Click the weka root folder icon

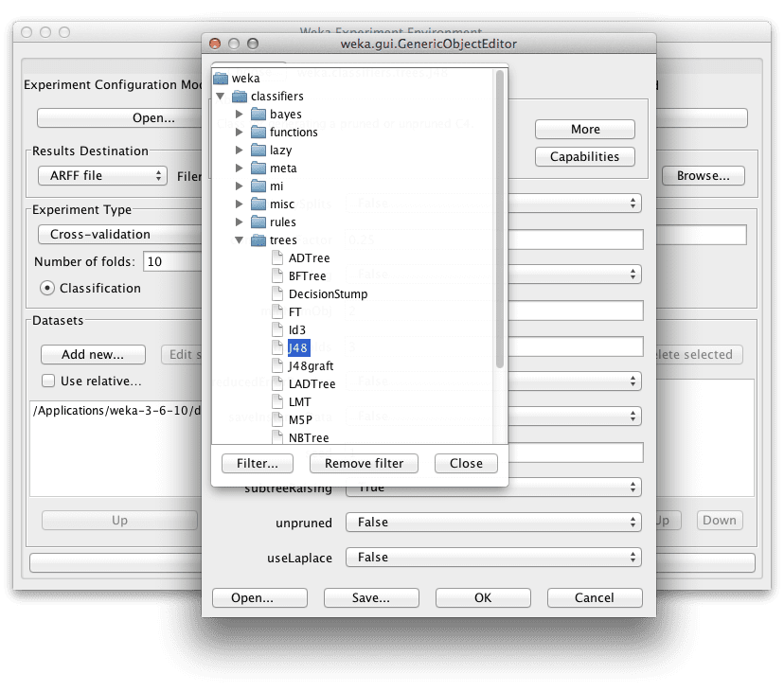[x=221, y=79]
